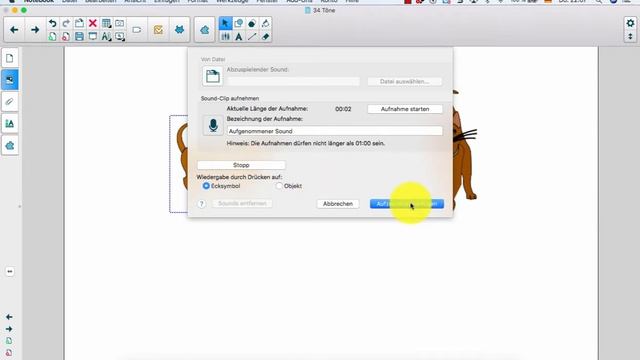
Task: Click the blue attach recording button
Action: (407, 204)
